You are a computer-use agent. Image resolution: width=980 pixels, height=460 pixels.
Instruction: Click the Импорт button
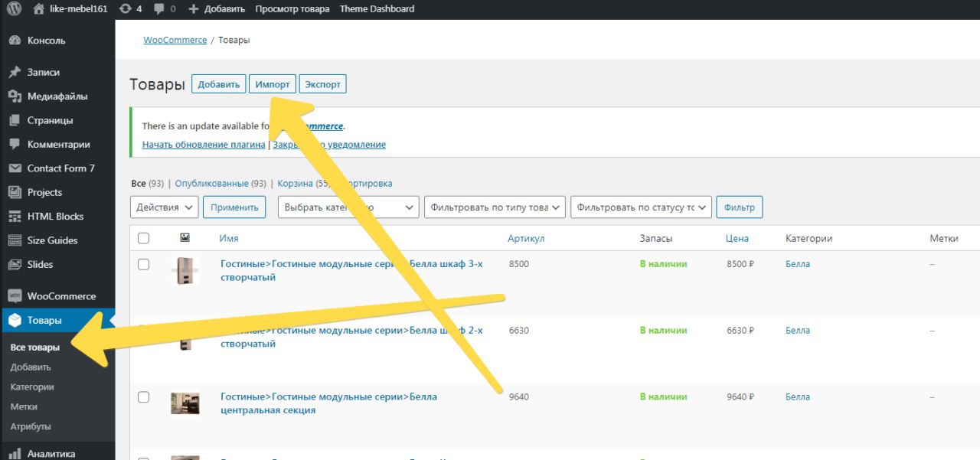pyautogui.click(x=273, y=84)
